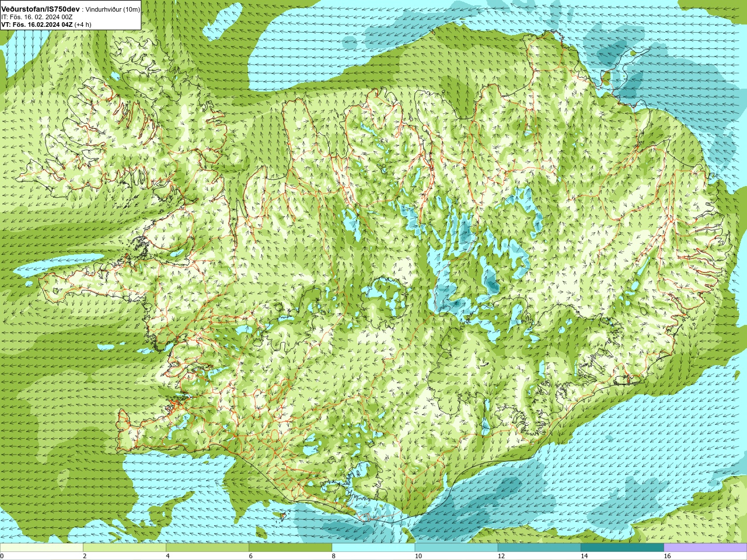Click the 10–12 cyan legend swatch

(x=456, y=548)
